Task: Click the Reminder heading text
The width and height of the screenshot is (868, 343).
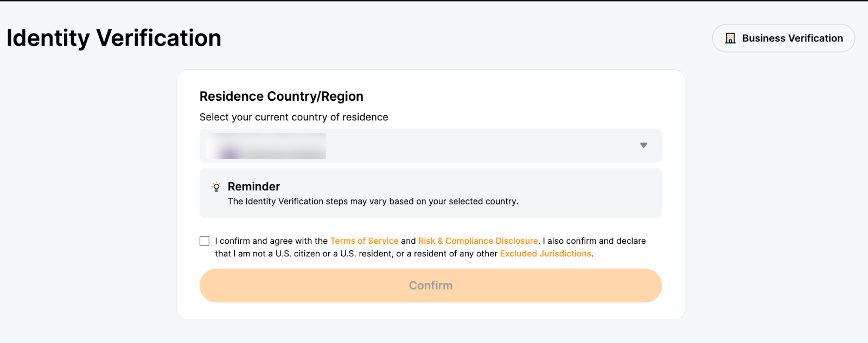Action: (x=254, y=186)
